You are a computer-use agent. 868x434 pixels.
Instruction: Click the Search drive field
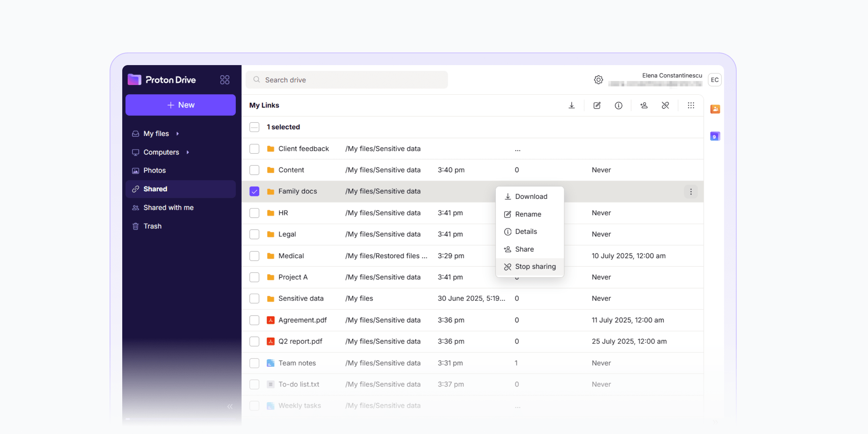pos(346,80)
